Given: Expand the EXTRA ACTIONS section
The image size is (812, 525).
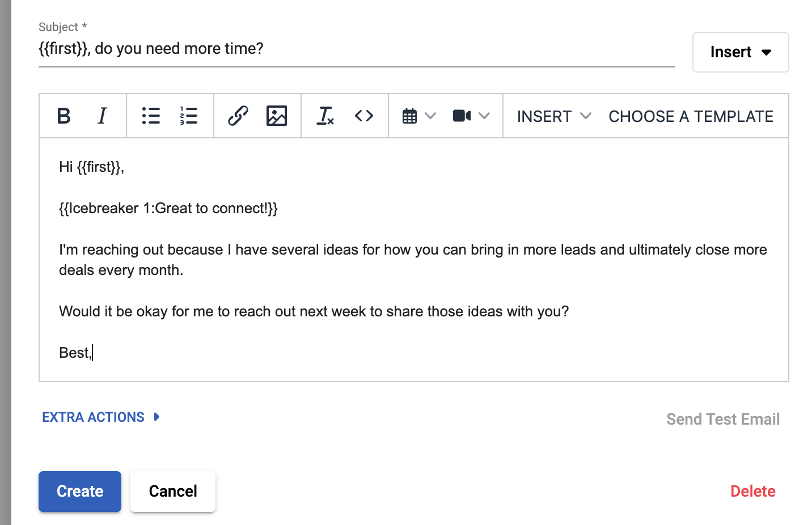Looking at the screenshot, I should tap(101, 417).
